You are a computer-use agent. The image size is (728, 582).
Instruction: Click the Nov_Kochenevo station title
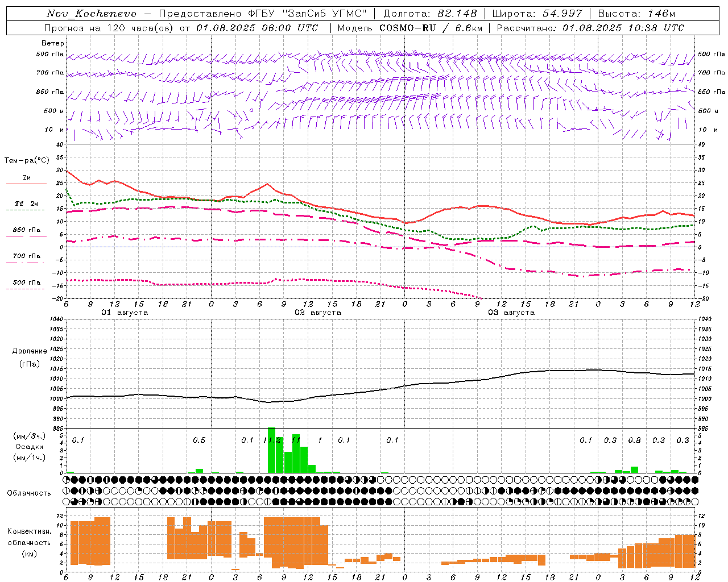point(92,14)
